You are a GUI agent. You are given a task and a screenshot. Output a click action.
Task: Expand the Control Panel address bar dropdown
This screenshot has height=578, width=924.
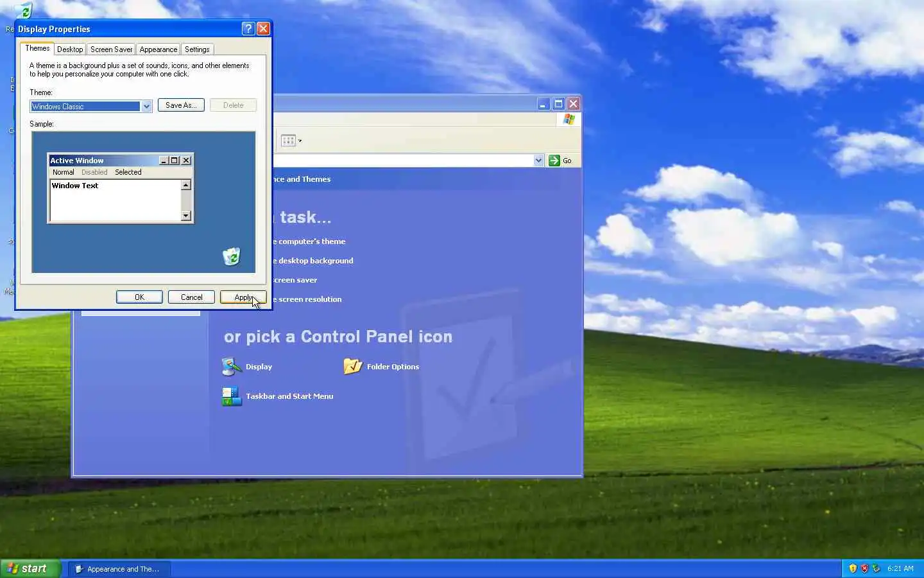(538, 161)
